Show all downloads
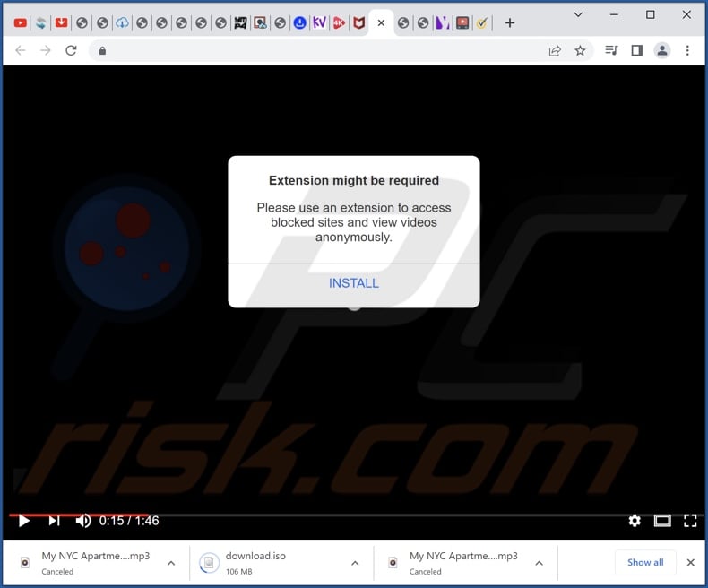708x588 pixels. coord(645,562)
